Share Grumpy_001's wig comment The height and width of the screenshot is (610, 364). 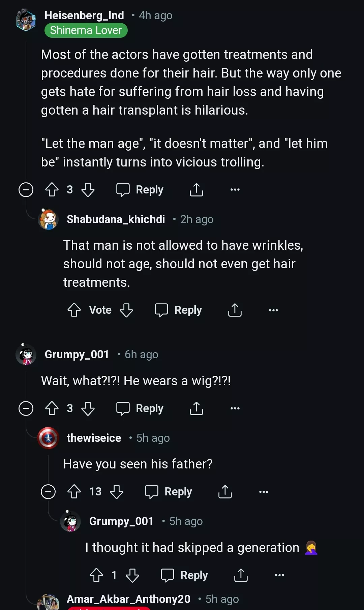196,408
